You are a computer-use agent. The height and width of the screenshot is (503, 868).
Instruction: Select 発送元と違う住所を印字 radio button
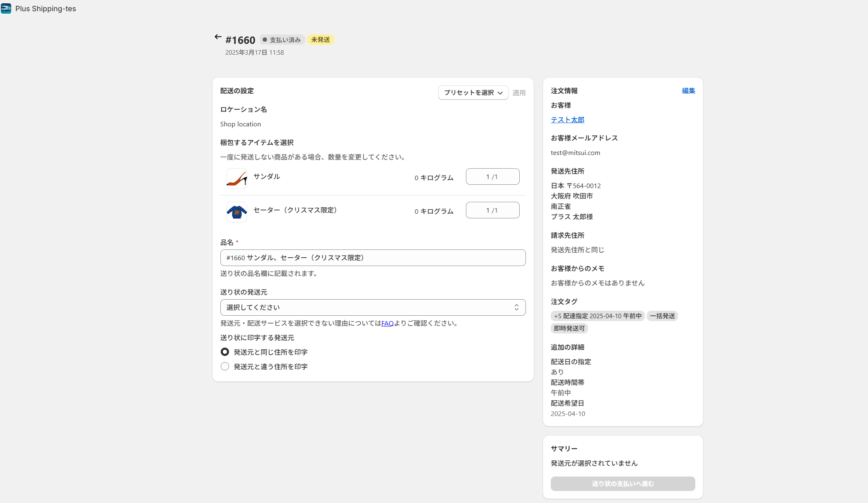[225, 367]
